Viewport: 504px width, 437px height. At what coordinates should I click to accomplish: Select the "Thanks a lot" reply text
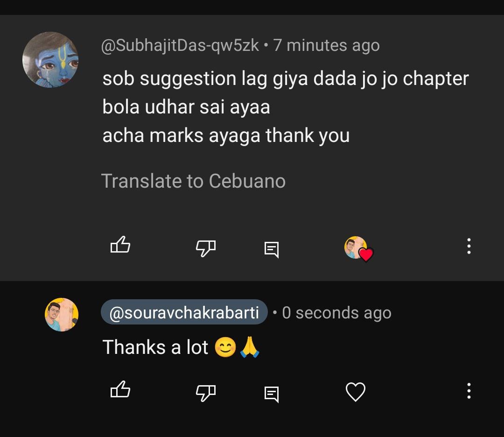(155, 347)
